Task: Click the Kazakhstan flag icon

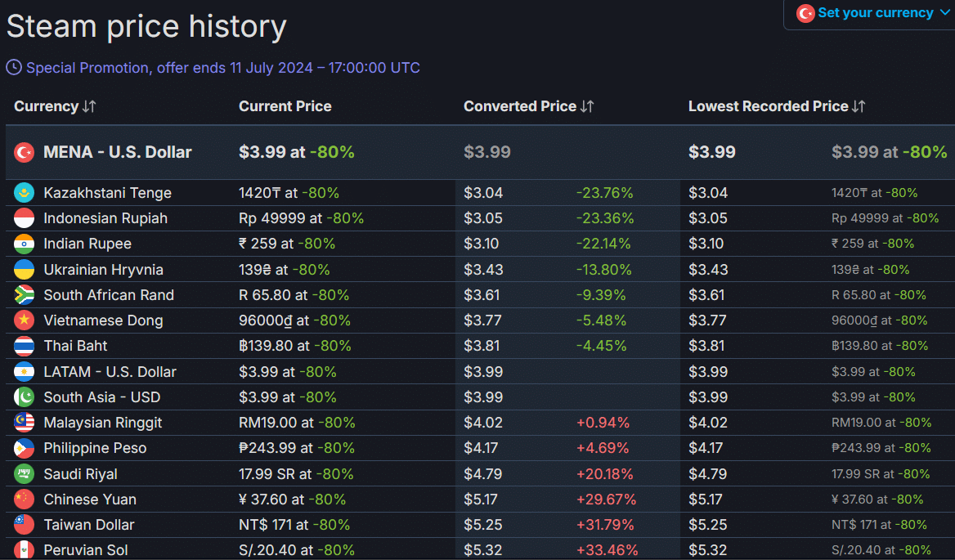Action: pyautogui.click(x=25, y=193)
